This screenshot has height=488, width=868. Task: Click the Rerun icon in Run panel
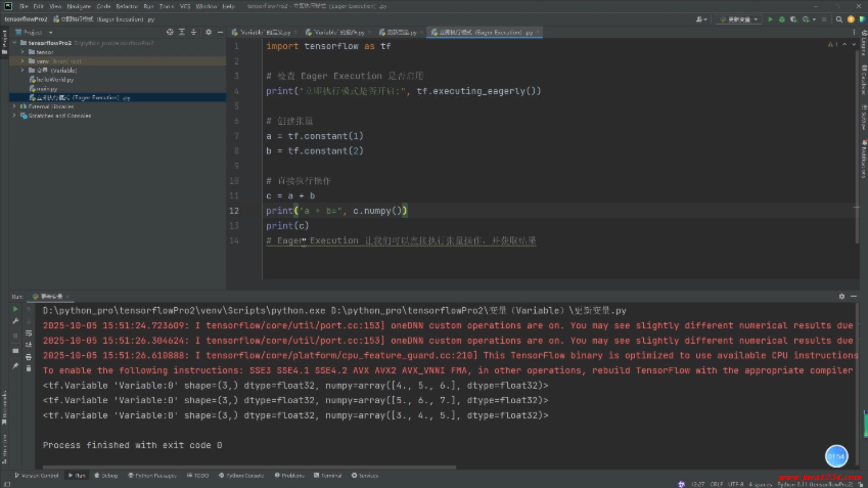[15, 310]
